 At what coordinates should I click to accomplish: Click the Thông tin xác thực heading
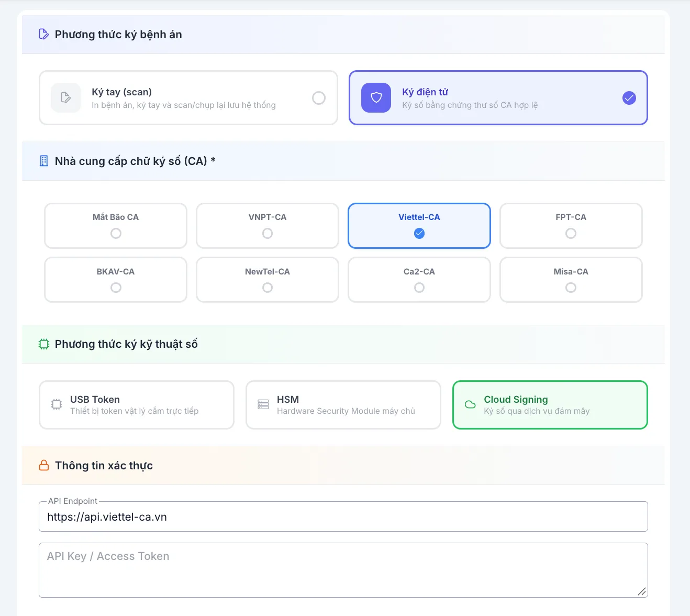coord(104,466)
